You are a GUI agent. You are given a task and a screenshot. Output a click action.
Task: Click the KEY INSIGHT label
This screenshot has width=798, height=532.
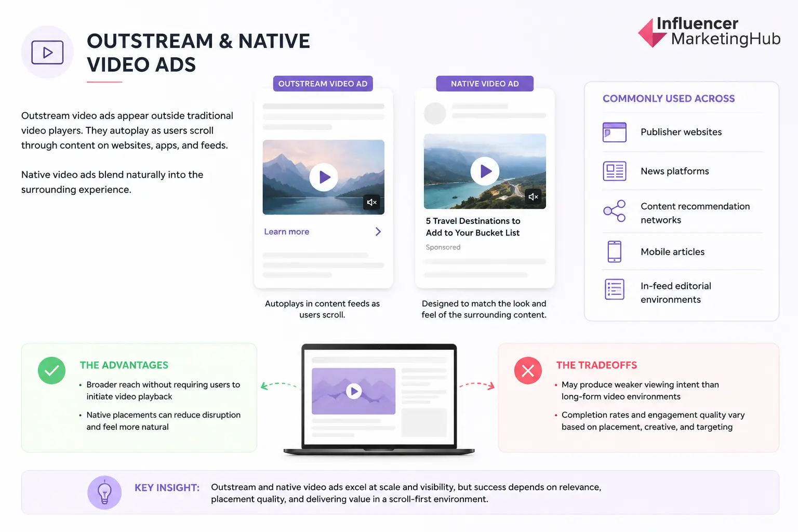tap(167, 488)
